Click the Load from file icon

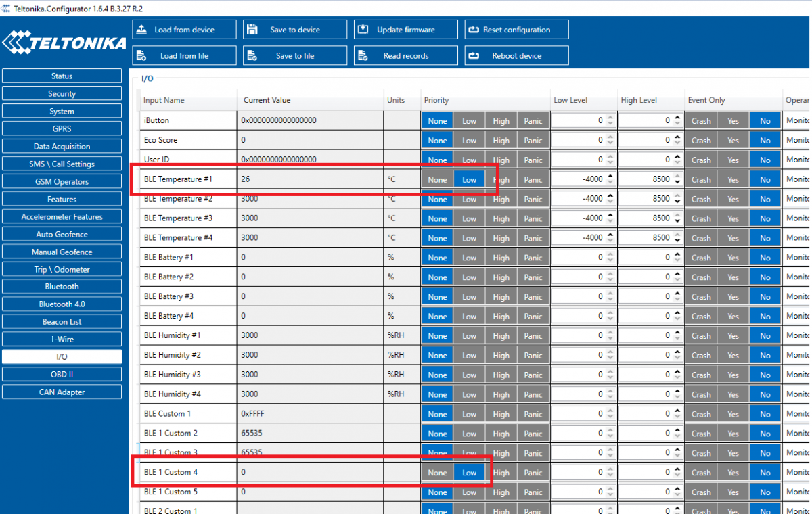click(141, 56)
